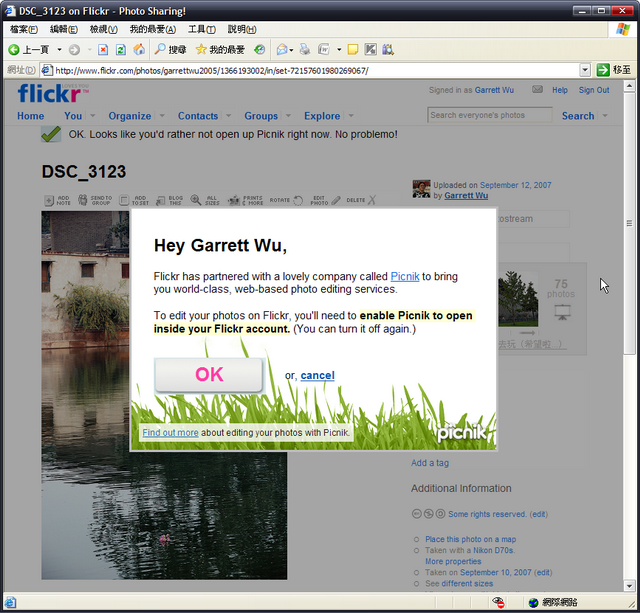Image resolution: width=640 pixels, height=613 pixels.
Task: Expand the Contacts menu arrow
Action: (228, 116)
